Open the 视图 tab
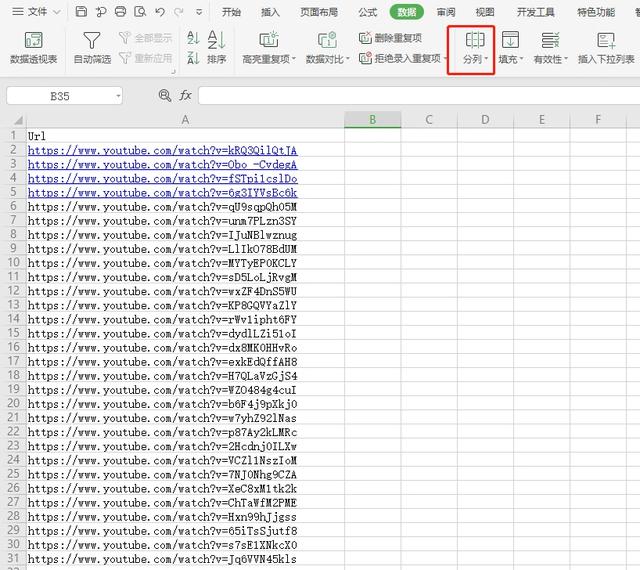Viewport: 640px width, 570px height. 485,12
